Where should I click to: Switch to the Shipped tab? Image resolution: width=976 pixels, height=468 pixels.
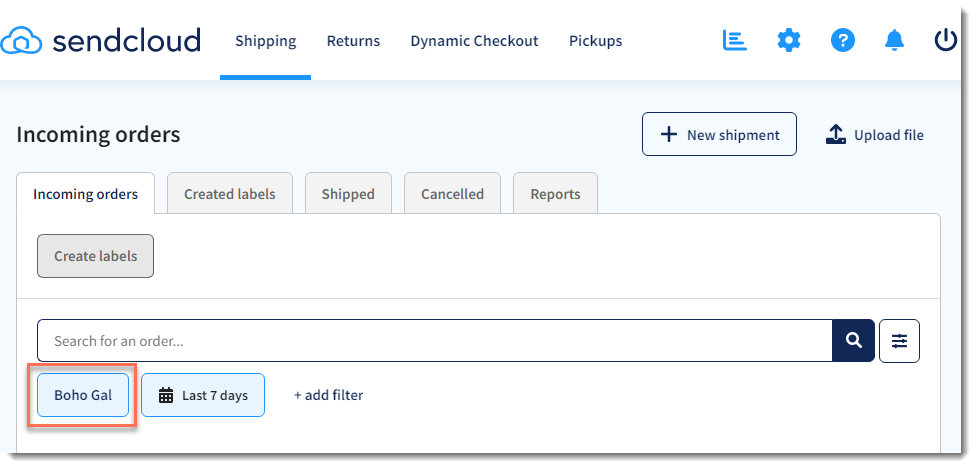pos(348,194)
